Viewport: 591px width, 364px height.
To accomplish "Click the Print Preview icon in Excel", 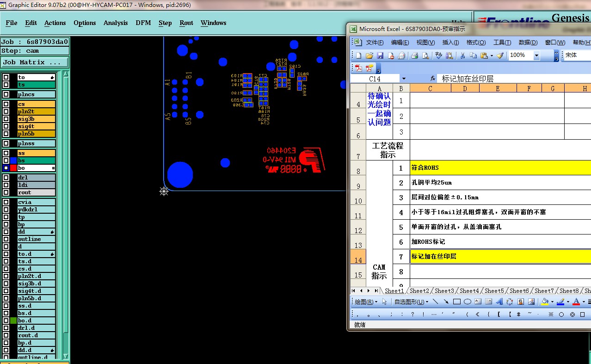I will (x=425, y=56).
